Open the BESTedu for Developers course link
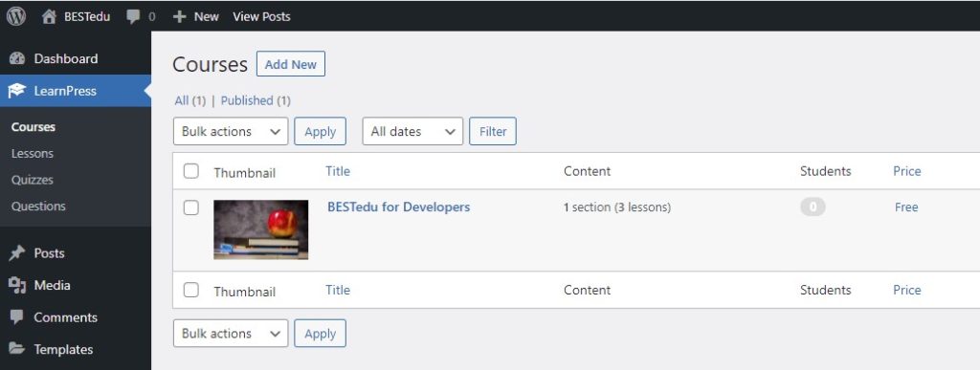 pos(399,207)
